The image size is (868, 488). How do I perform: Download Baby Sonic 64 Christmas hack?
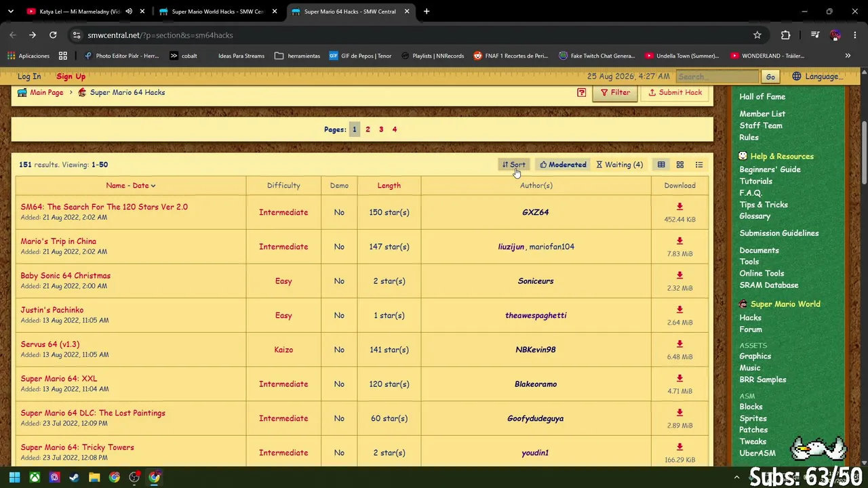tap(679, 275)
